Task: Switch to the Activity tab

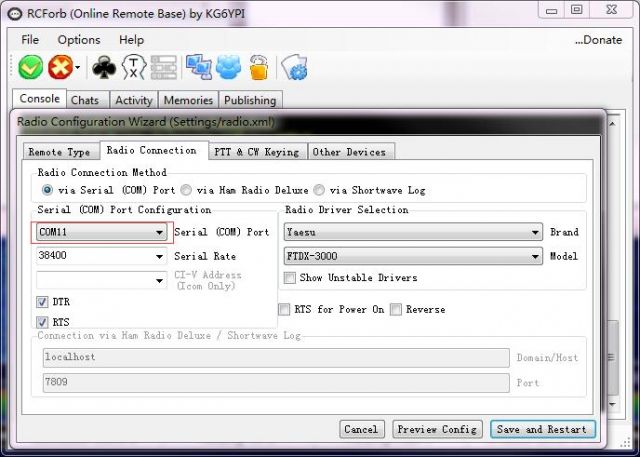Action: click(x=133, y=100)
